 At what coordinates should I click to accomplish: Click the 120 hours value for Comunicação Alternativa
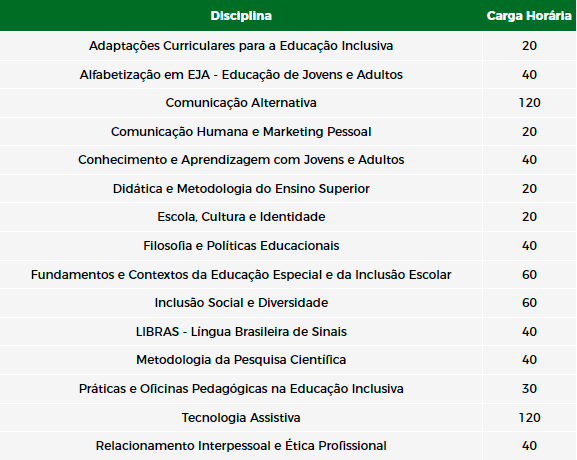529,103
